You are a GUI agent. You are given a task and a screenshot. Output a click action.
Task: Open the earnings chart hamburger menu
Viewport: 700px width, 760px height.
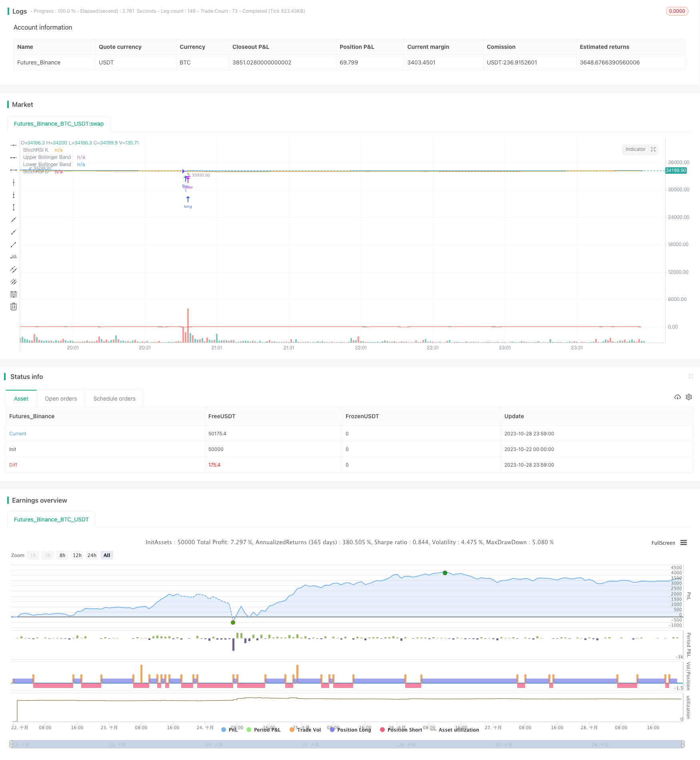[684, 543]
